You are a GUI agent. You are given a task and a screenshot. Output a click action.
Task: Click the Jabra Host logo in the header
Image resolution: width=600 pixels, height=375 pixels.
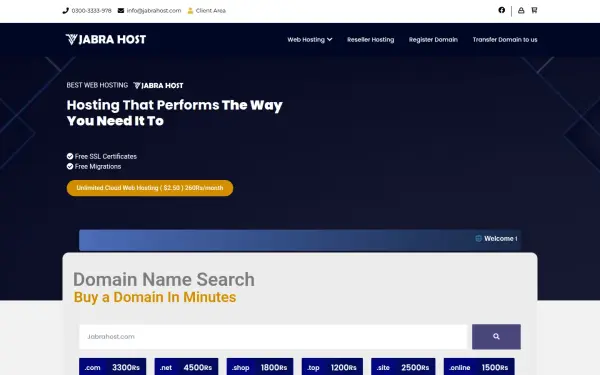(106, 39)
